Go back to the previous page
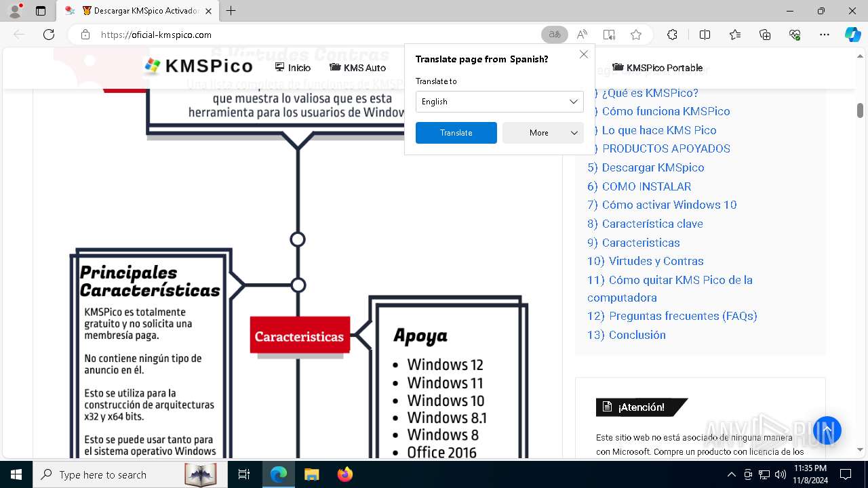868x488 pixels. tap(19, 35)
